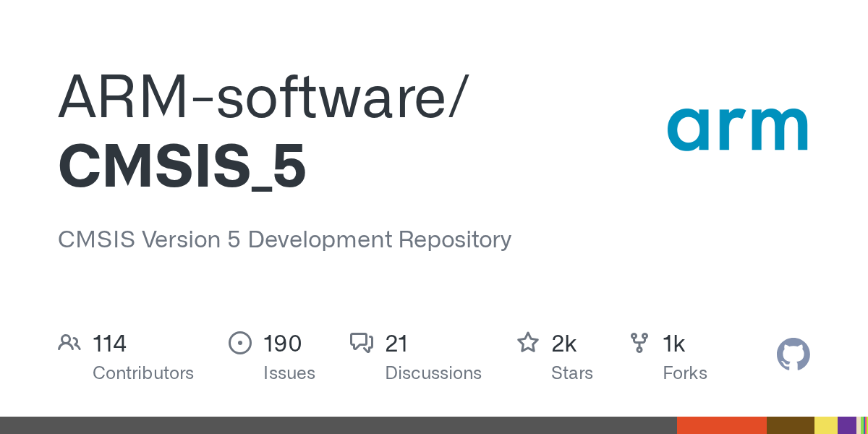The image size is (868, 434).
Task: Click the yellow language bar segment
Action: pos(826,425)
